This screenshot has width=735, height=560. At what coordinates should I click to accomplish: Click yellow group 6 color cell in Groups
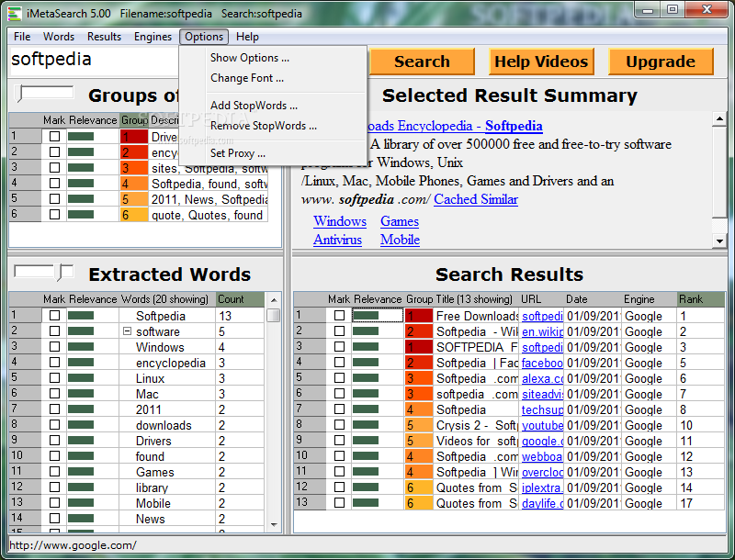click(134, 215)
